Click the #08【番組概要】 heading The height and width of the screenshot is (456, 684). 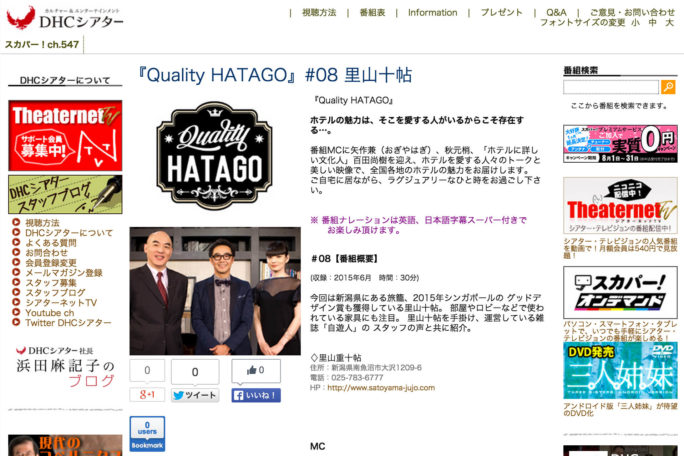tap(345, 259)
